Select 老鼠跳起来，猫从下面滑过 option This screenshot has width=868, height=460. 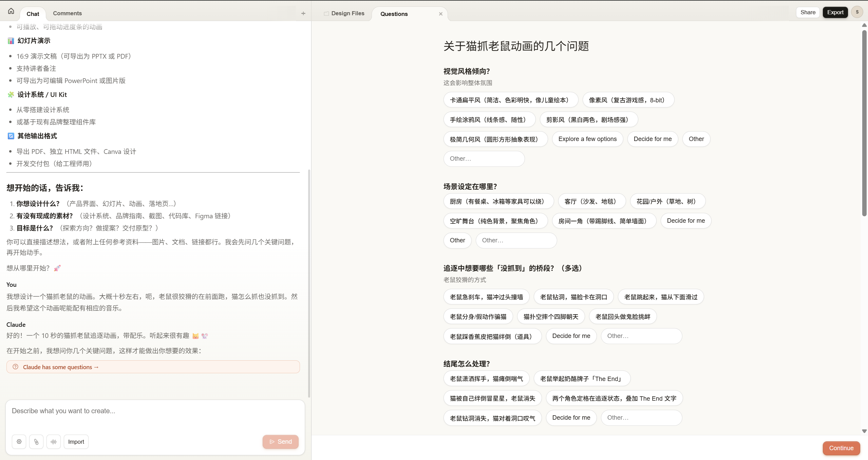[661, 297]
